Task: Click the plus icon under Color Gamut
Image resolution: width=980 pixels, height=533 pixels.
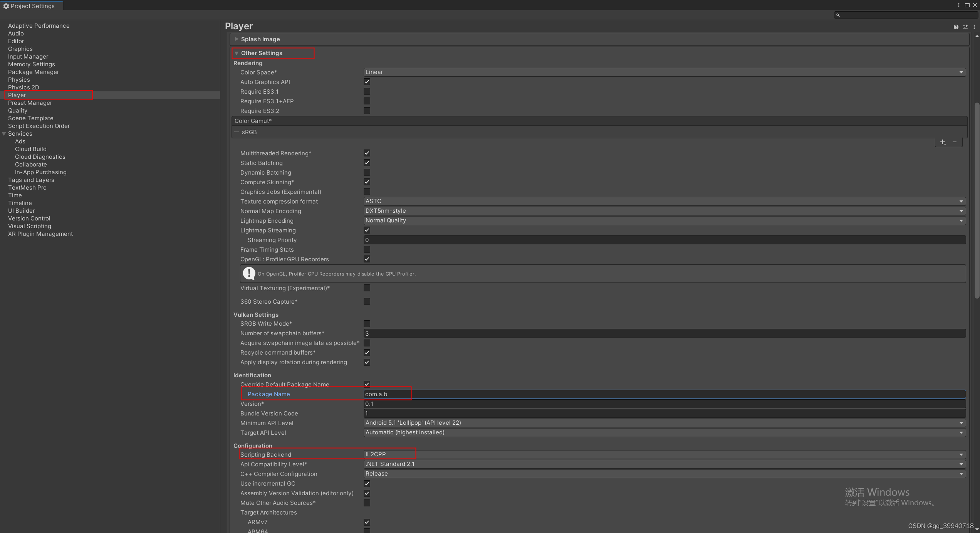Action: coord(943,142)
